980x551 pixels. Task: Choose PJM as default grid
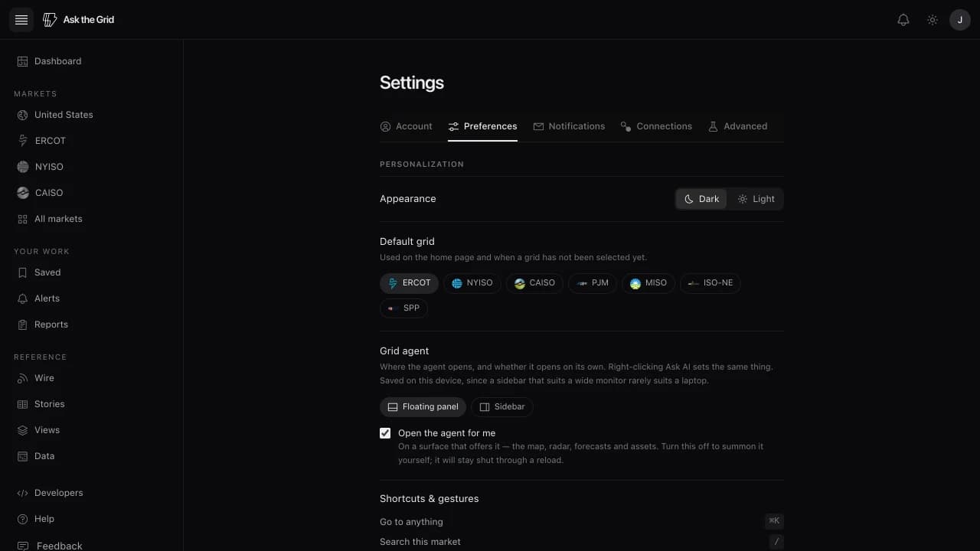tap(593, 283)
